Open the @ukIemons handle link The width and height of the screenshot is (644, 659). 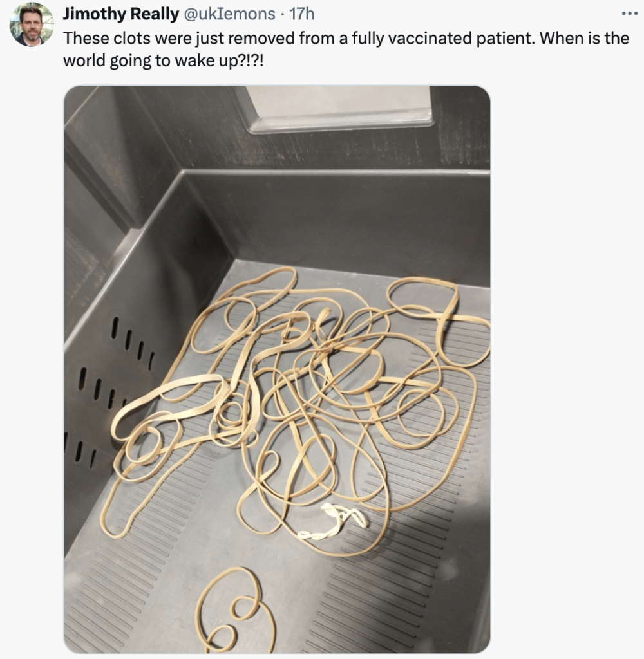pyautogui.click(x=229, y=14)
